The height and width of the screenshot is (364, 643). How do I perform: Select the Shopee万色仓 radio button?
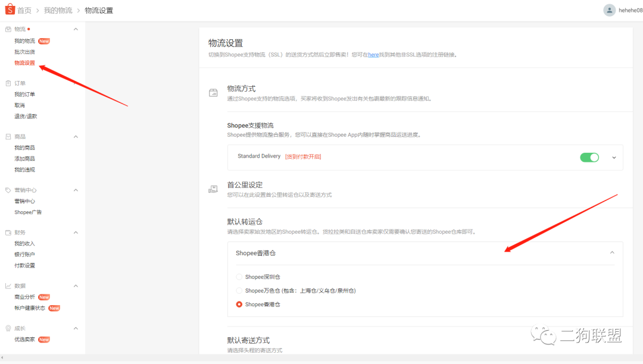(239, 290)
